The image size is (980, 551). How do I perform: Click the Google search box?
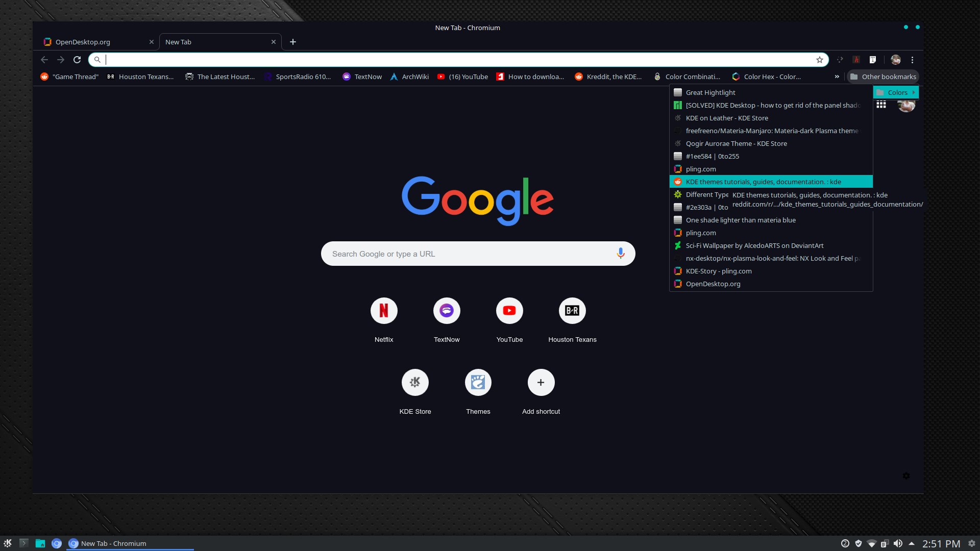pos(478,254)
